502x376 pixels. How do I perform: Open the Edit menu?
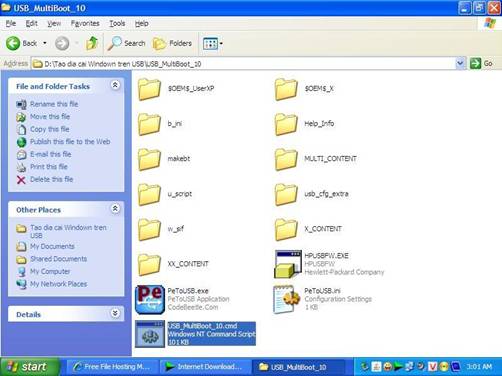pos(32,24)
